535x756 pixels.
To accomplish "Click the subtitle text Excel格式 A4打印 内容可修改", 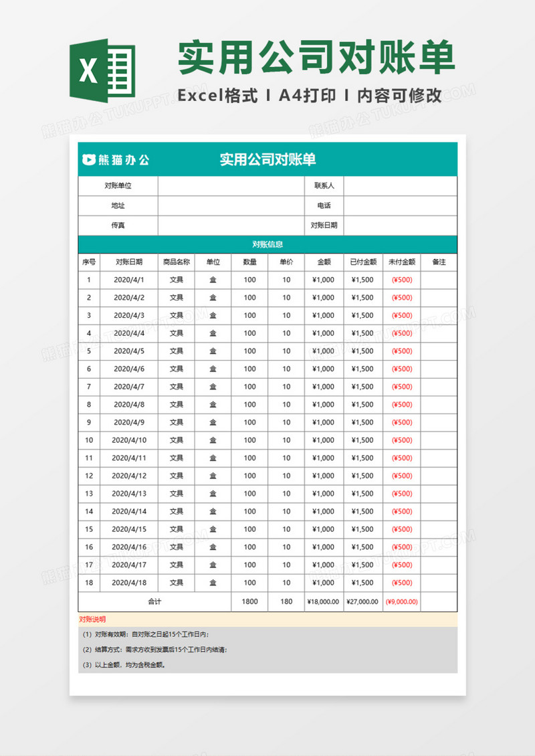I will pyautogui.click(x=310, y=96).
